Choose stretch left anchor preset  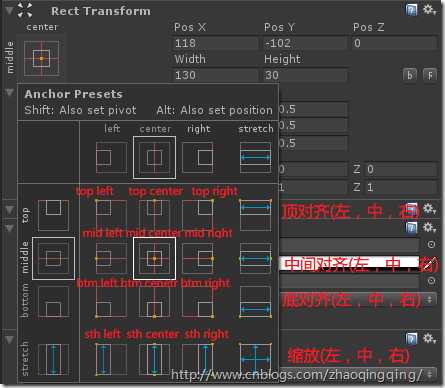(111, 360)
